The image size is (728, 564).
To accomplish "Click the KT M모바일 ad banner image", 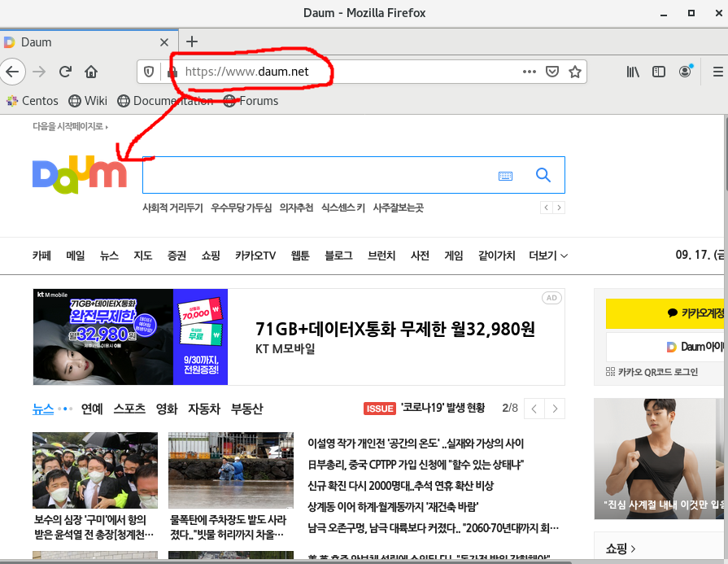I will [x=130, y=337].
